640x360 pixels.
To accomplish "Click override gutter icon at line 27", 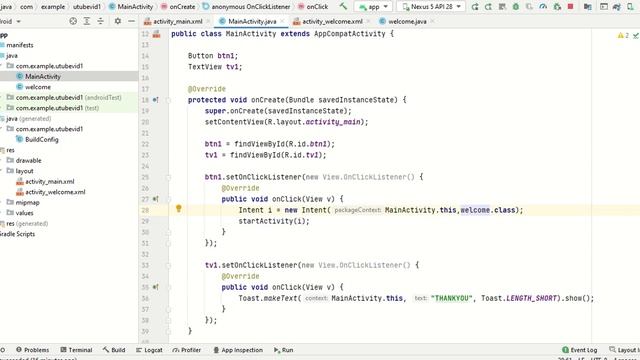I will (x=156, y=199).
